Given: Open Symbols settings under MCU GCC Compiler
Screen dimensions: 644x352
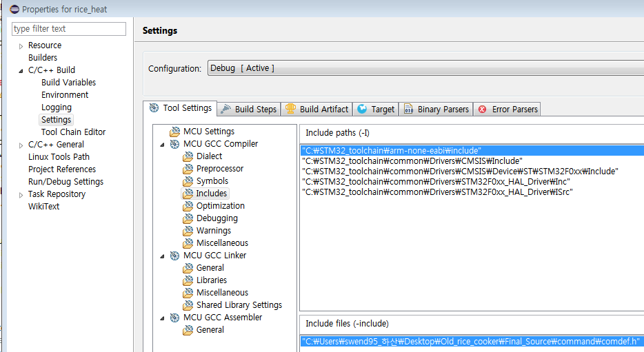Looking at the screenshot, I should coord(212,181).
